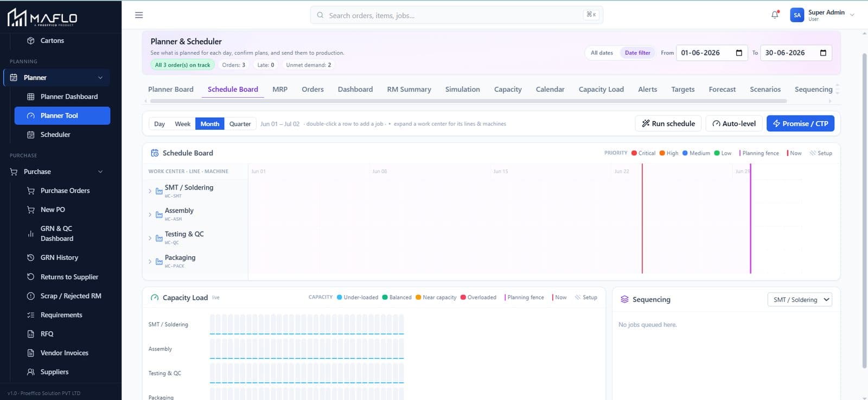
Task: Click the Overloaded capacity legend swatch
Action: [x=463, y=297]
